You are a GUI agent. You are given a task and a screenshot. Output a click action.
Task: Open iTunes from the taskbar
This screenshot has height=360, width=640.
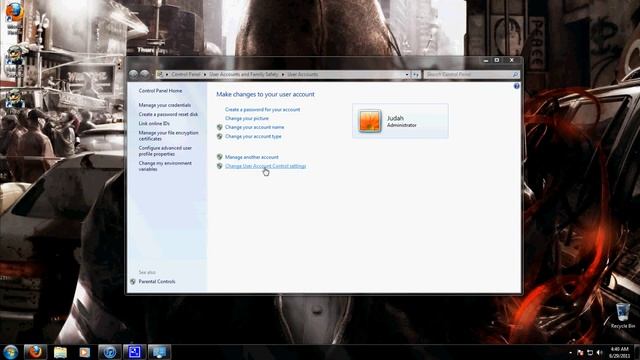tap(109, 352)
